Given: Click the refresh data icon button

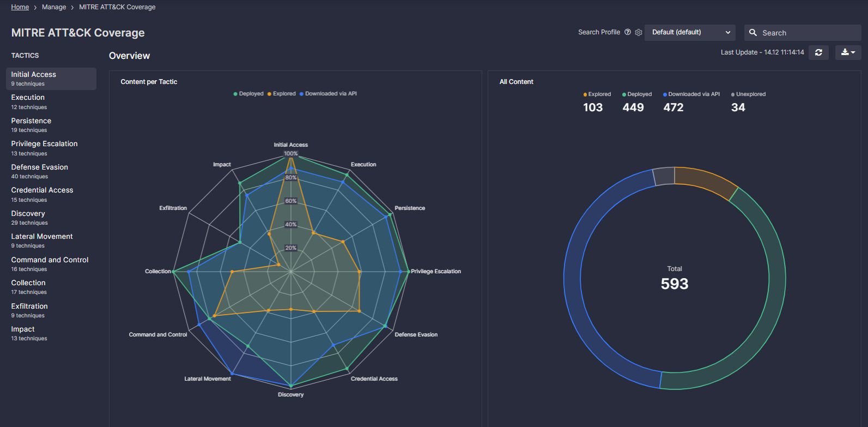Looking at the screenshot, I should point(818,52).
